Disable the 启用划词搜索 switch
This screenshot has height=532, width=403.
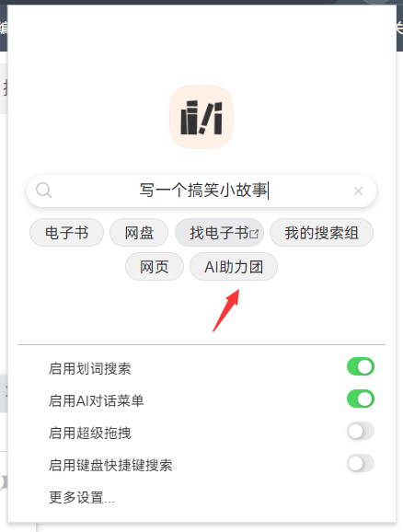(361, 366)
